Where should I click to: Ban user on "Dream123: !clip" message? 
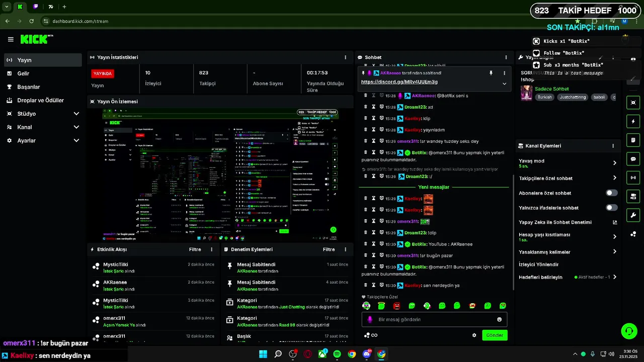[x=381, y=233]
